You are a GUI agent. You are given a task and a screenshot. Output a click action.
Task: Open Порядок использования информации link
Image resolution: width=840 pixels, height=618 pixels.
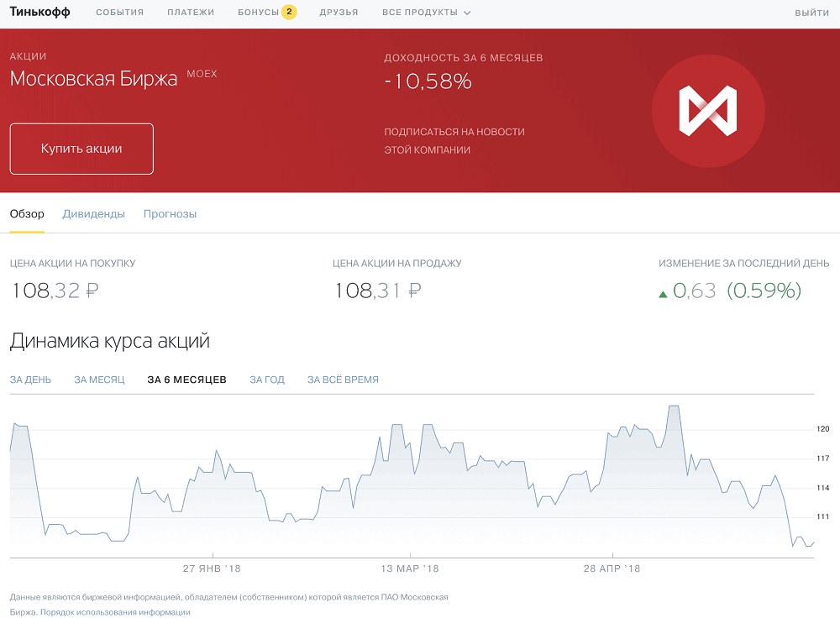[x=115, y=612]
